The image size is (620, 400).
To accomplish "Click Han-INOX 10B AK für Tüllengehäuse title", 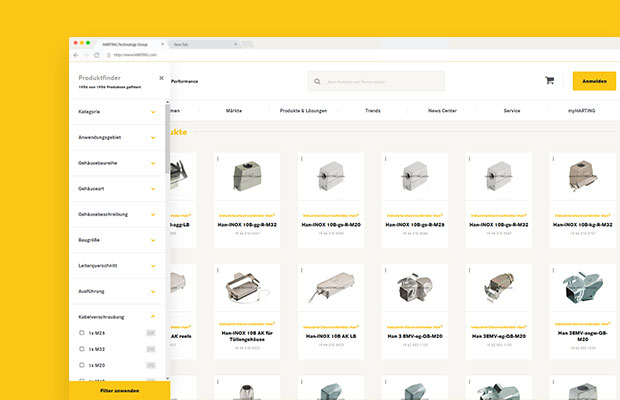I will [247, 336].
